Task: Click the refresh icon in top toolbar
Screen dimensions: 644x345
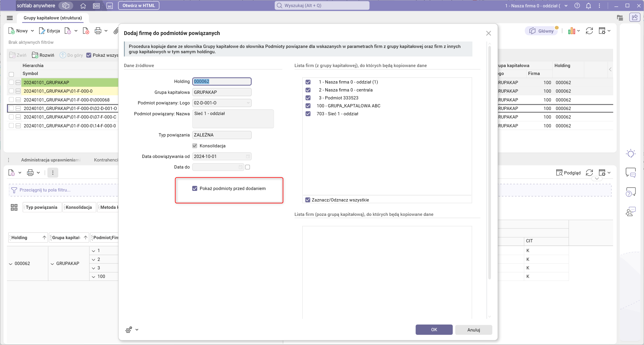Action: [589, 31]
